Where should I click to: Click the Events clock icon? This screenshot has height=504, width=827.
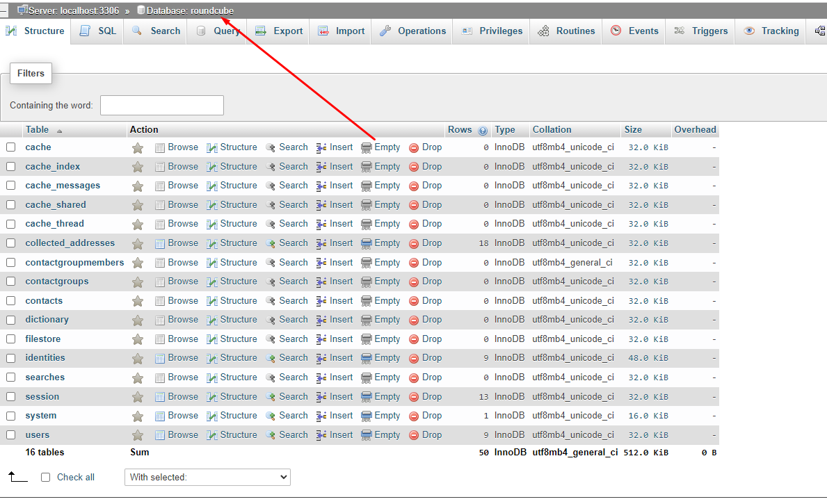(x=616, y=31)
